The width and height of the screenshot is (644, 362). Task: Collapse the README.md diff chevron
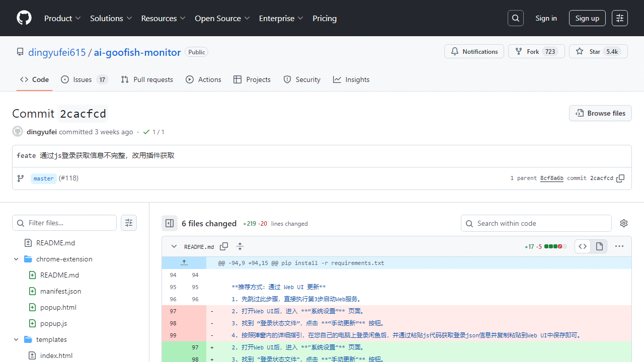174,246
